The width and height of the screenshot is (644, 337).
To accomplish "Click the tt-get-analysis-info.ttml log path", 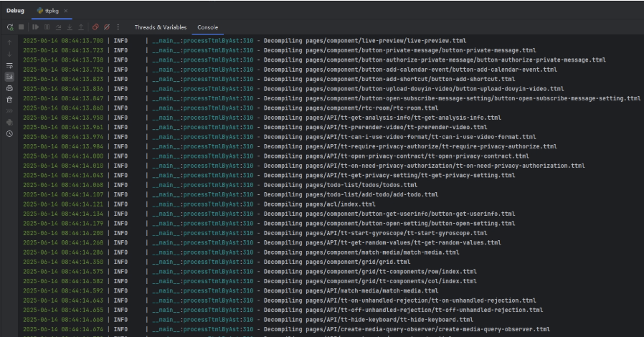I will 403,118.
